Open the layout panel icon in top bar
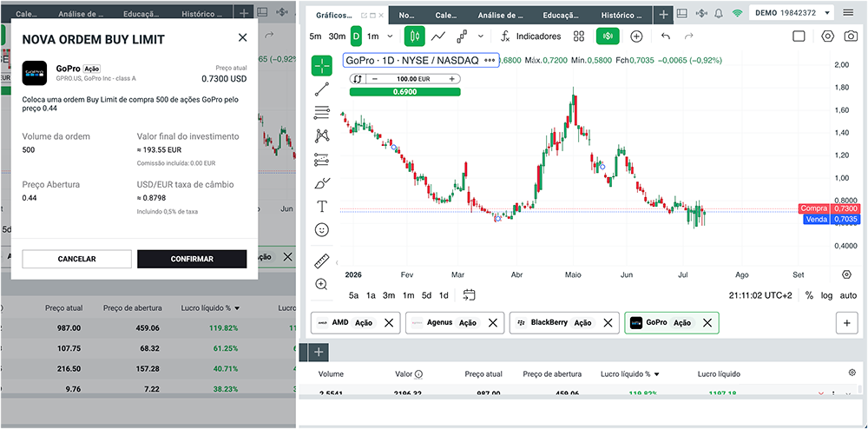868x429 pixels. point(681,13)
